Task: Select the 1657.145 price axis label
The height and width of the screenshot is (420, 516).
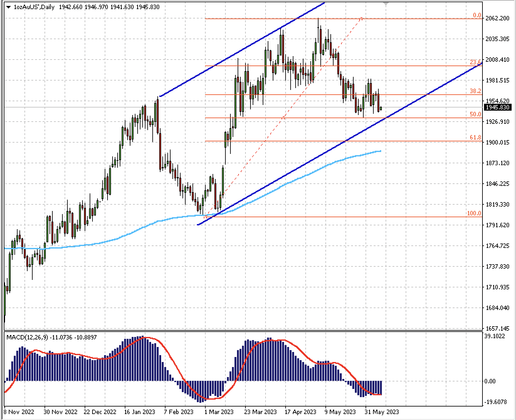Action: click(498, 328)
